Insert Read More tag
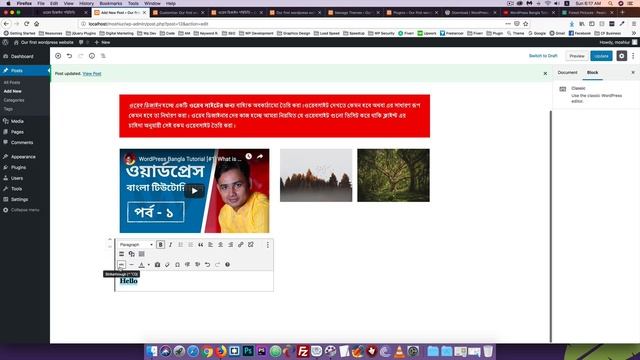Viewport: 640px width, 360px height. 122,254
